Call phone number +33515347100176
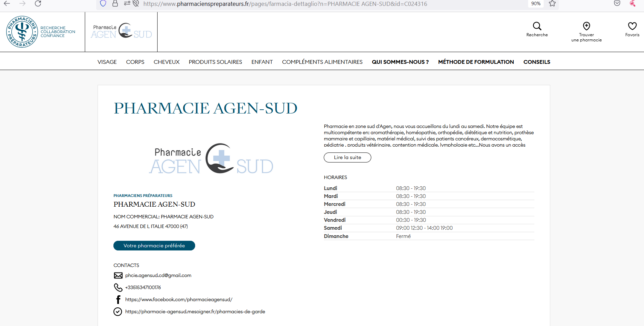 [143, 287]
